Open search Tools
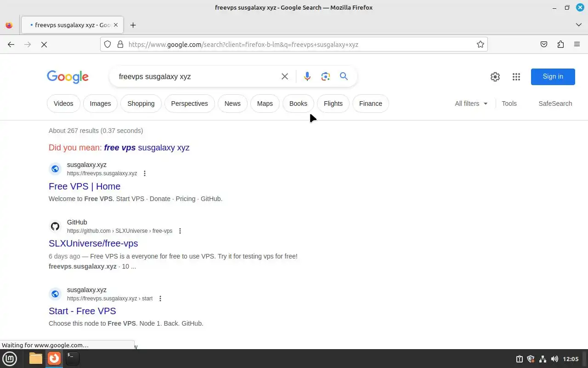The width and height of the screenshot is (588, 368). pos(509,103)
